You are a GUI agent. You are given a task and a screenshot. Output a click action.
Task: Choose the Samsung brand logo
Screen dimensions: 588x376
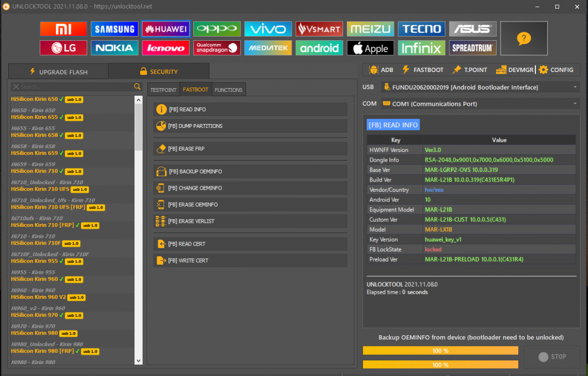click(x=114, y=29)
